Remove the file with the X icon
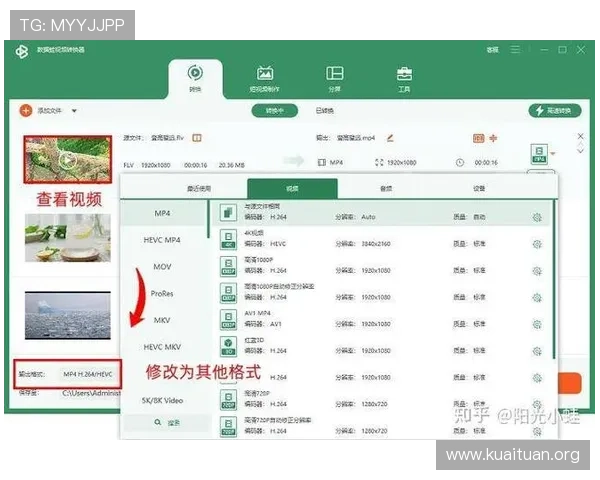 [580, 136]
